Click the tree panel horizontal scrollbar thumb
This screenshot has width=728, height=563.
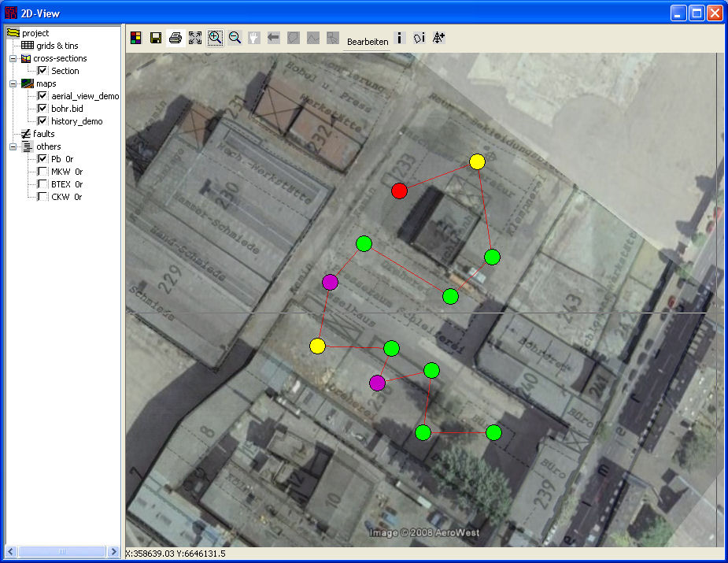pos(61,551)
